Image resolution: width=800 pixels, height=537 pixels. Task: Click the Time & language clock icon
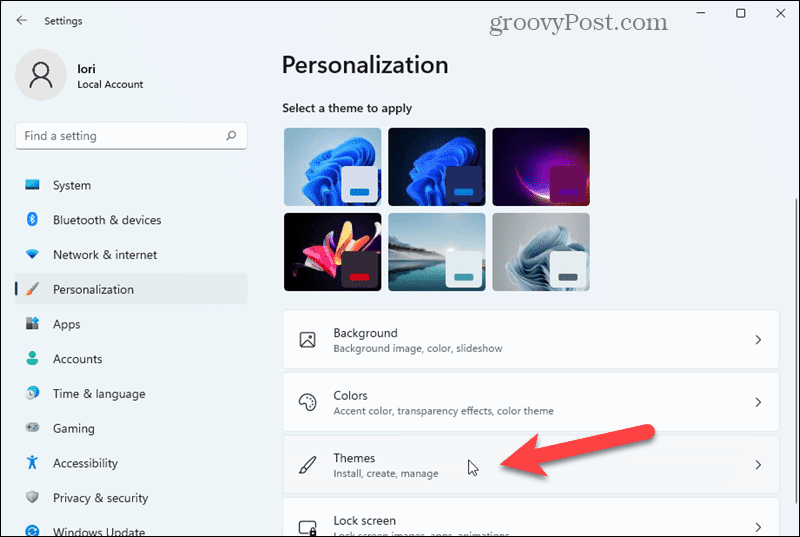[x=32, y=393]
